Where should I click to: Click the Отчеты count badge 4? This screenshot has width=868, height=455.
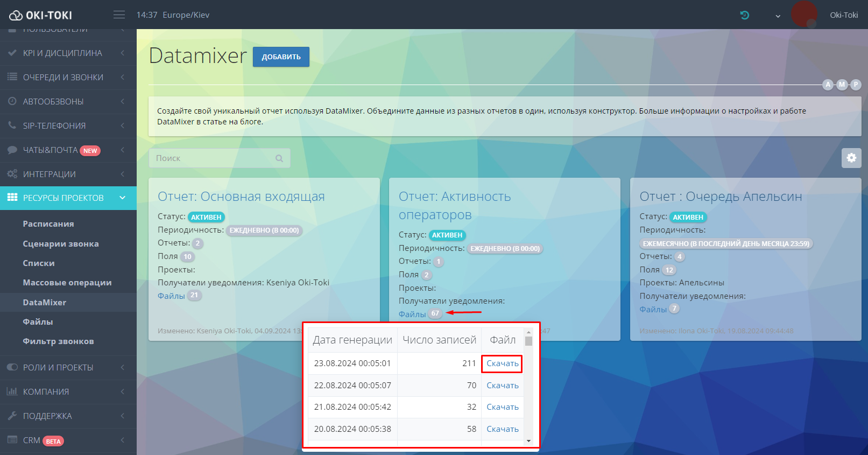pos(680,257)
